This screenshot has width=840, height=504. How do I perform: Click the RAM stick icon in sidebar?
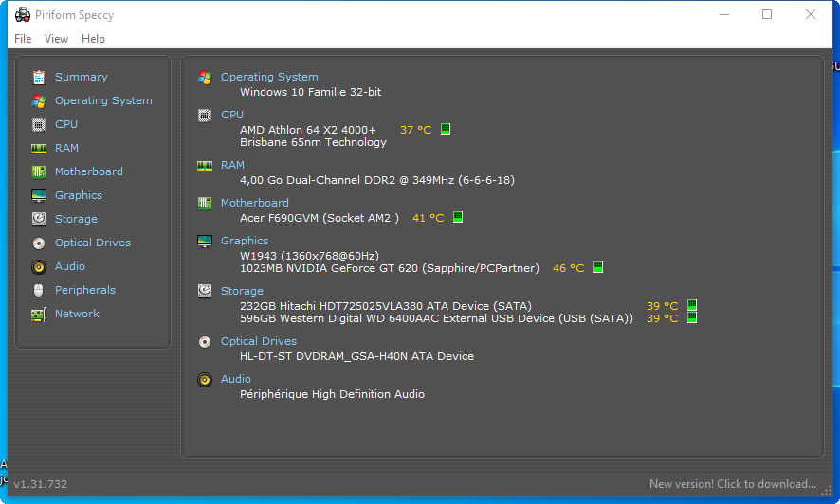pyautogui.click(x=39, y=148)
